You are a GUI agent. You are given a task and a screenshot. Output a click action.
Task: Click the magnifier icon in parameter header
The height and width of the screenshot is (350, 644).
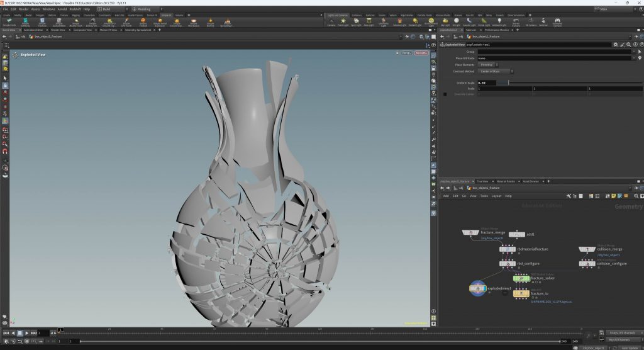click(628, 45)
